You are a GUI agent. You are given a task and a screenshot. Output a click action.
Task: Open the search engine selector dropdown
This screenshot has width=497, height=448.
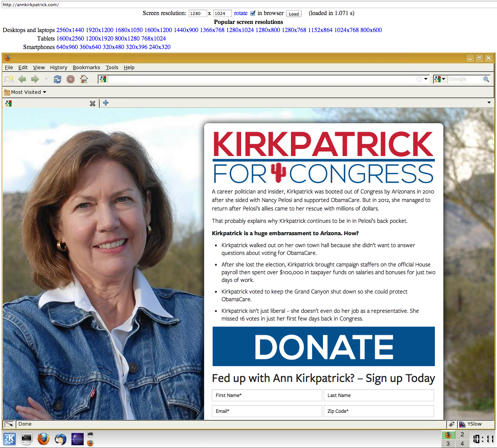[440, 79]
